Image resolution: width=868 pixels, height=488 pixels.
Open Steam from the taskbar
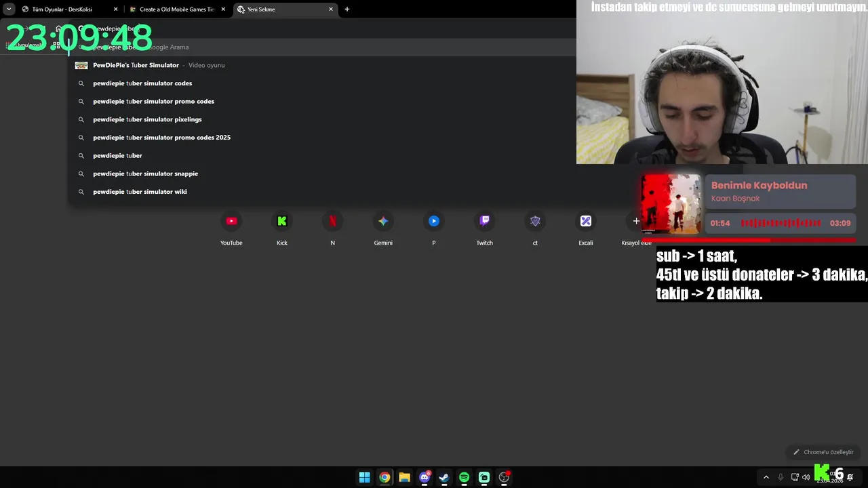(444, 477)
